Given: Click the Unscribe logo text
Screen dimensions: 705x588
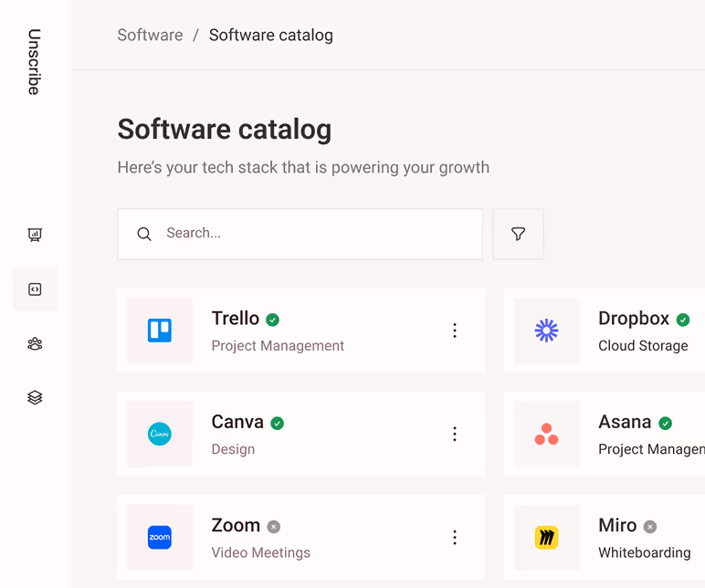Looking at the screenshot, I should click(34, 62).
